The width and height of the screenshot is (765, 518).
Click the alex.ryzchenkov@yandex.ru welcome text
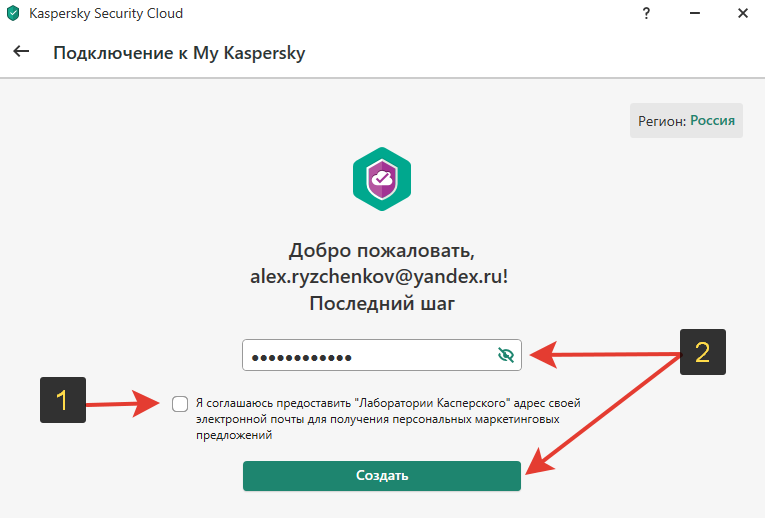pos(379,277)
